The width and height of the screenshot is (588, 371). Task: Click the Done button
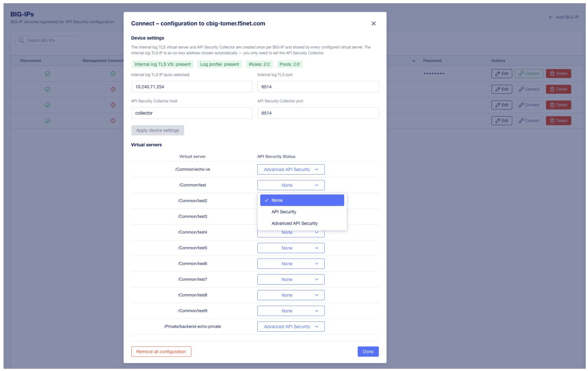368,352
